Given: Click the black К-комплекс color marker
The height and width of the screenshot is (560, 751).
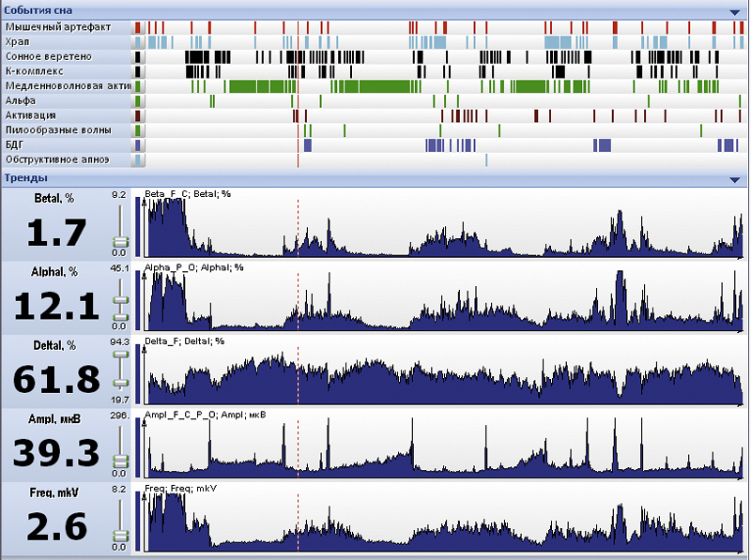Looking at the screenshot, I should [x=138, y=72].
